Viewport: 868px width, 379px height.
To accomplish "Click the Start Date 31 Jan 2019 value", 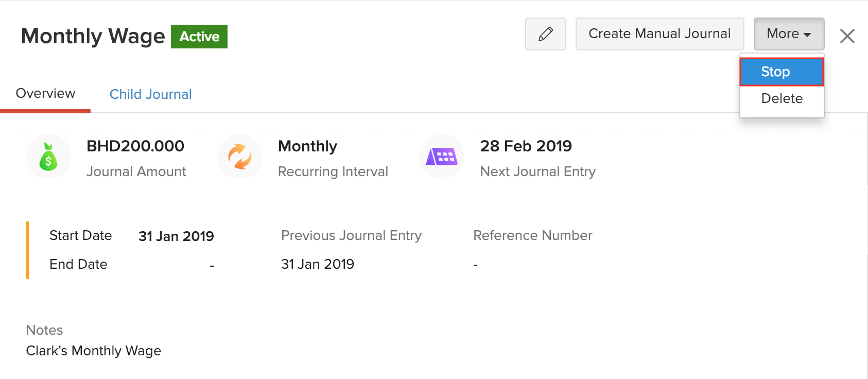I will pyautogui.click(x=176, y=236).
